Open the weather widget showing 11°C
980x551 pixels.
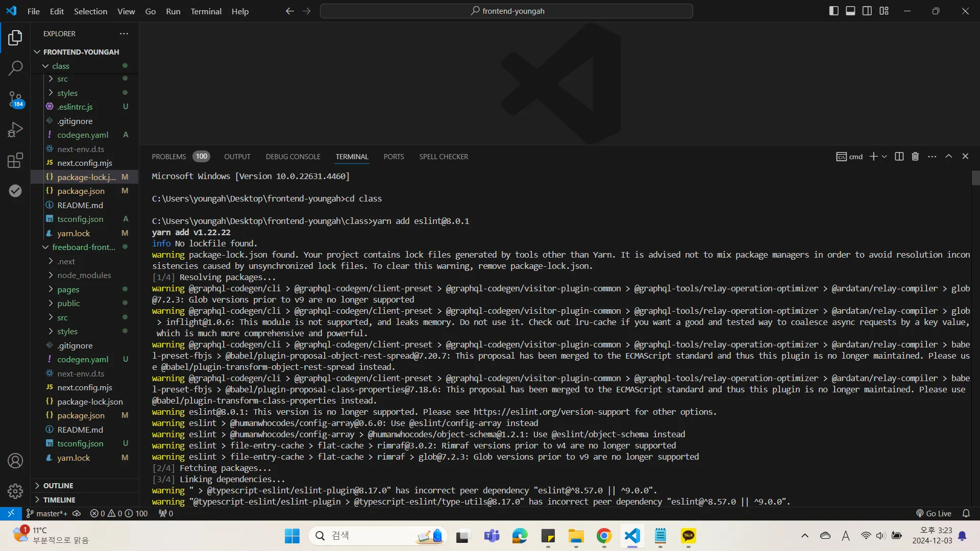click(51, 536)
